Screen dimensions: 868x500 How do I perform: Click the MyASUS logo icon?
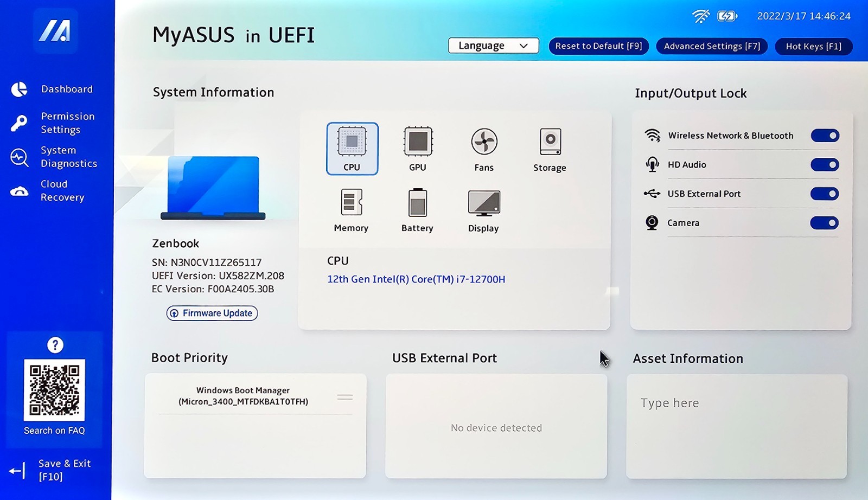55,31
